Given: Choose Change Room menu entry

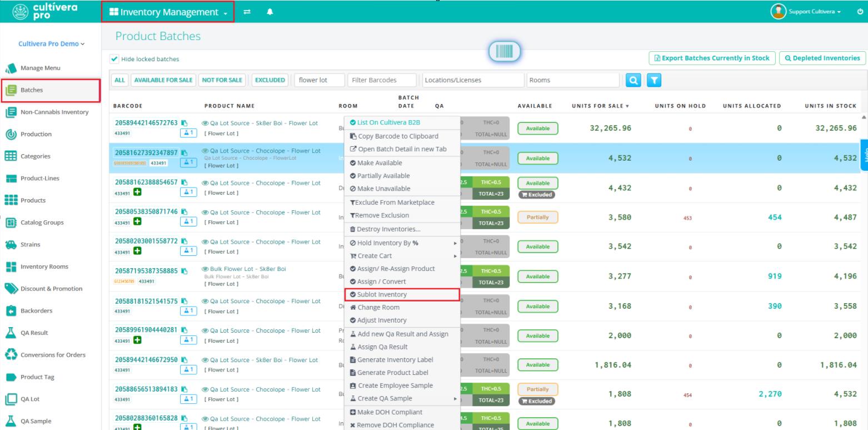Looking at the screenshot, I should click(402, 308).
